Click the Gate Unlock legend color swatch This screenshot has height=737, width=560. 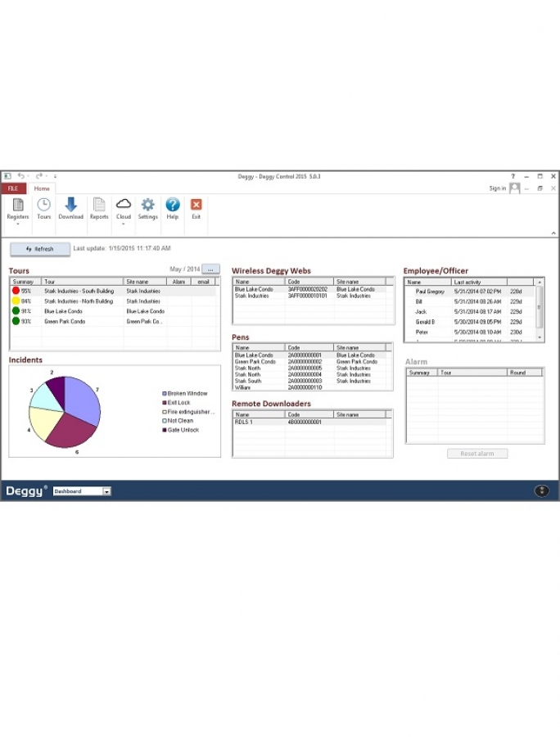pos(165,430)
